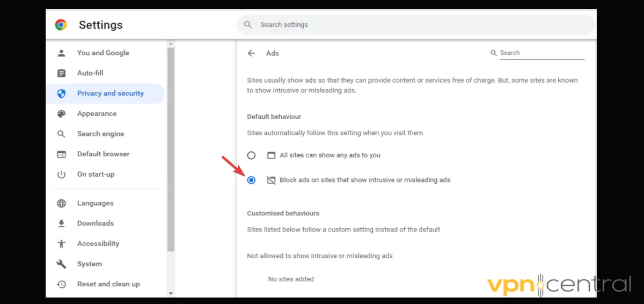Select Block ads on intrusive sites radio

(251, 180)
